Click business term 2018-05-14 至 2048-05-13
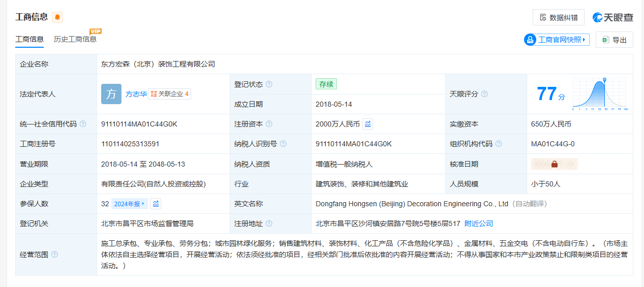Screen dimensions: 644x287 143,164
